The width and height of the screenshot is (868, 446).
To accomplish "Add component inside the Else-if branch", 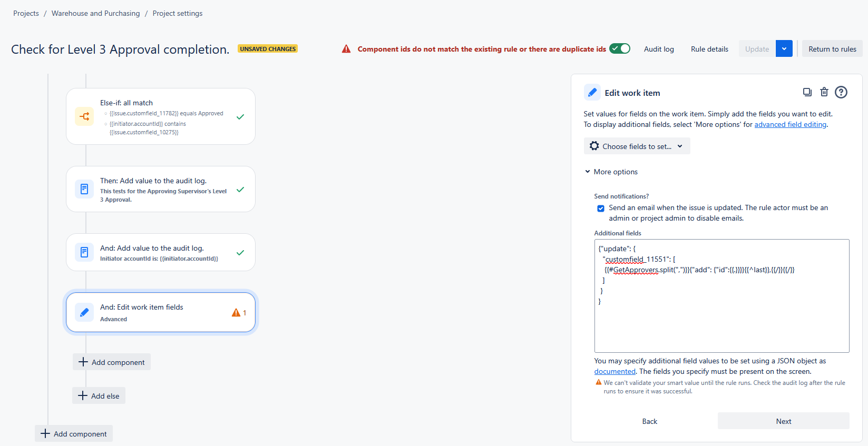I will (112, 362).
